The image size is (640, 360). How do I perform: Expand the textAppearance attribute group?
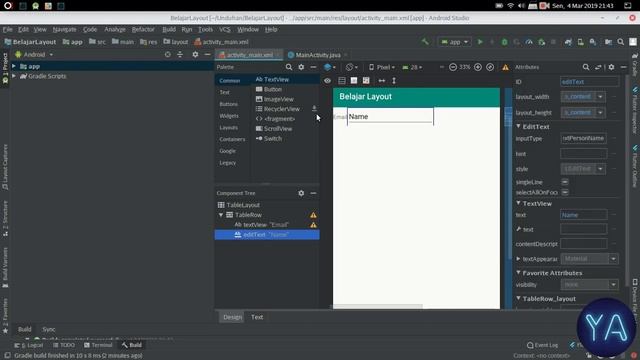pyautogui.click(x=518, y=259)
